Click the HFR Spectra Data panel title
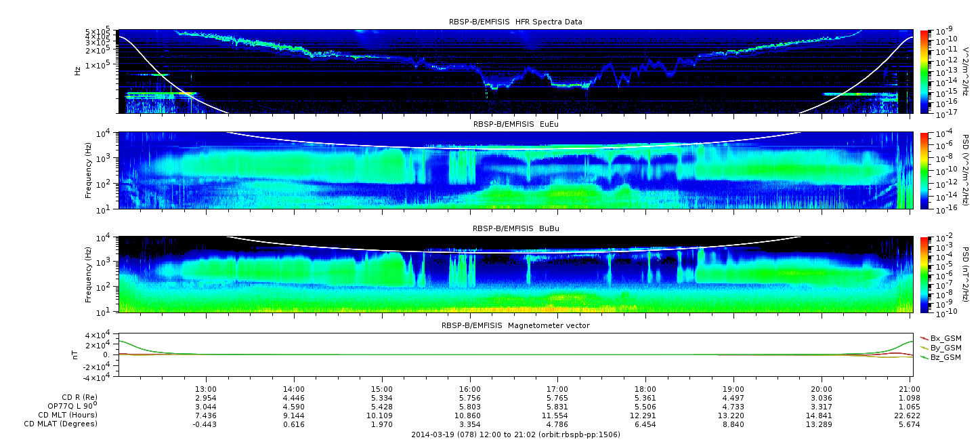This screenshot has height=446, width=980. [515, 22]
